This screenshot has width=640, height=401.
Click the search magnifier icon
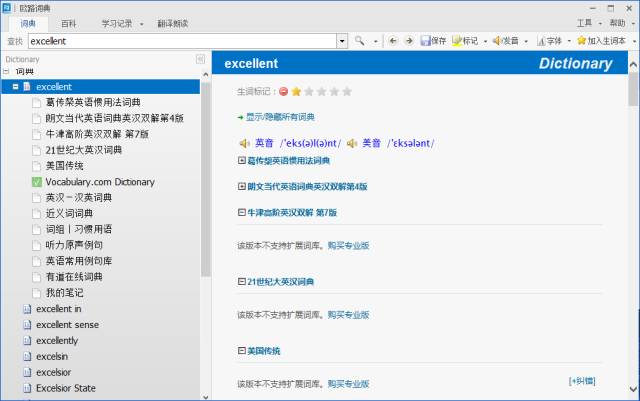(359, 41)
